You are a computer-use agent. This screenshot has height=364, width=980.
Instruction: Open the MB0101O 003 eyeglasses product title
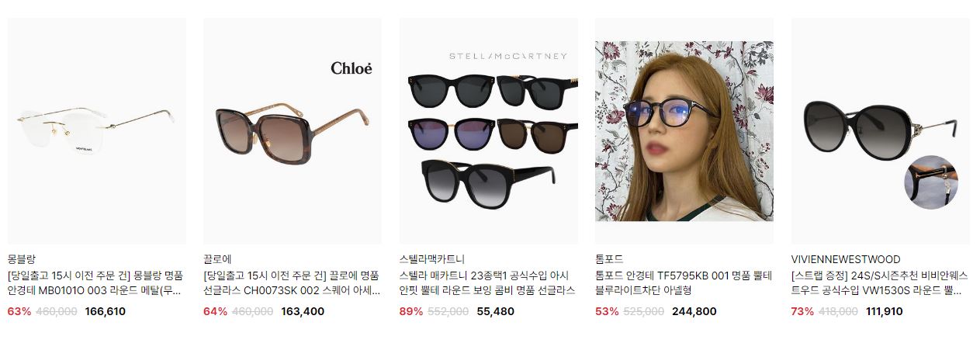pyautogui.click(x=95, y=283)
